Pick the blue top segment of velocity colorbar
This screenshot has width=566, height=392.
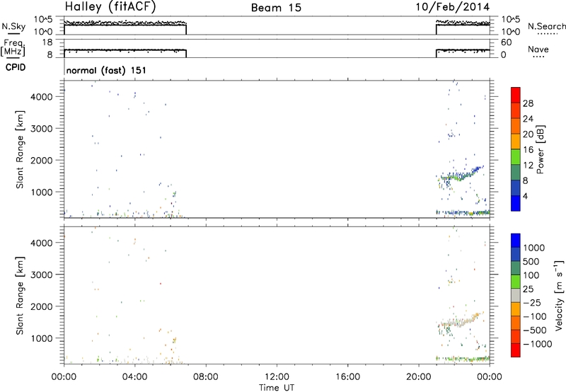pos(516,240)
